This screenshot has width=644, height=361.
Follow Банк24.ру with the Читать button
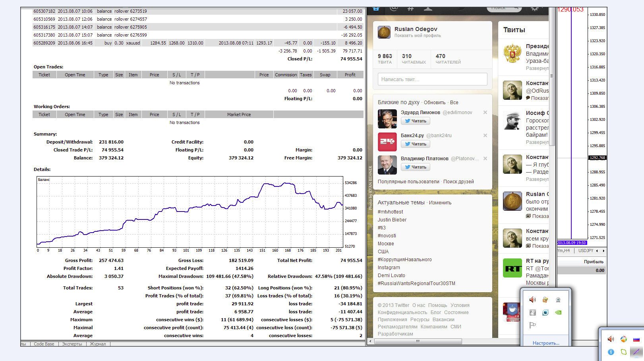[416, 144]
